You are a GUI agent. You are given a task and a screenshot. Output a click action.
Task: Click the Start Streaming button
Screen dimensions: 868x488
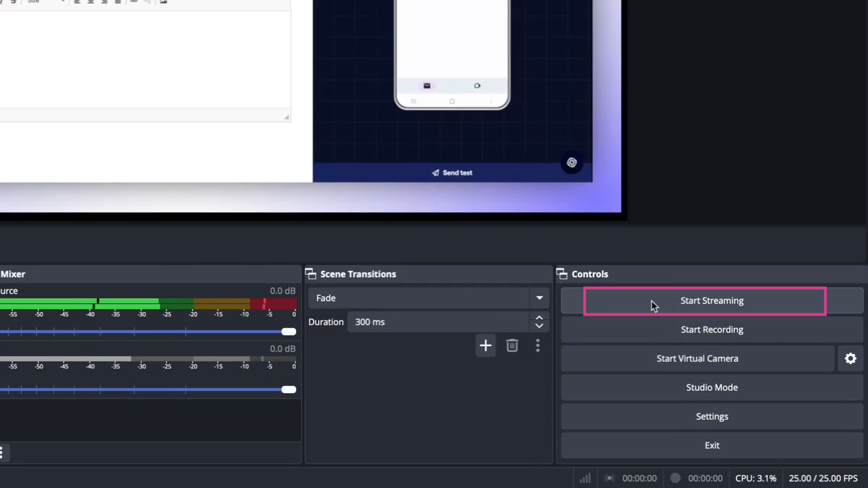[712, 300]
